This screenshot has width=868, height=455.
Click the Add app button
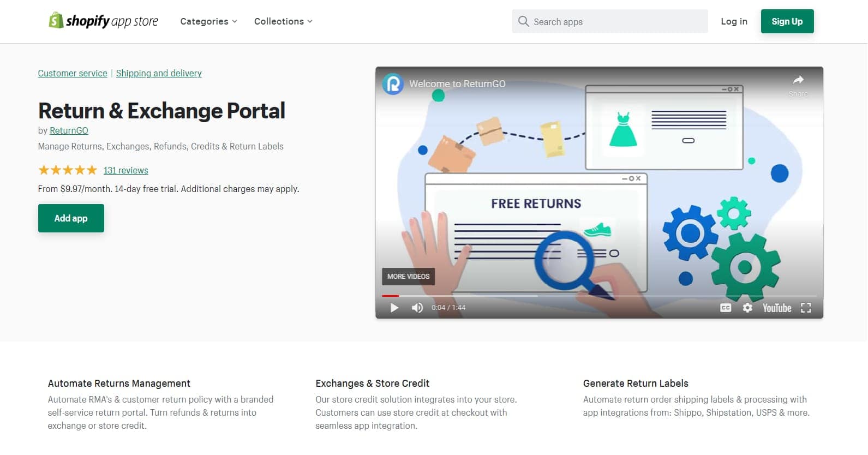click(71, 218)
